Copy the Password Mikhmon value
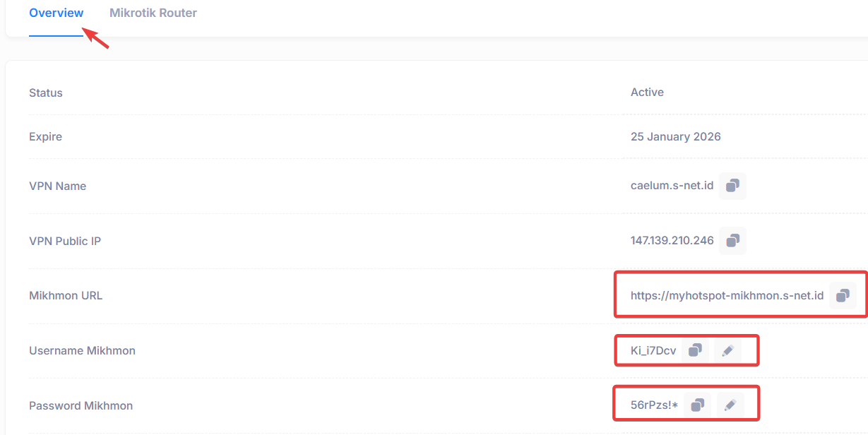This screenshot has width=868, height=435. (x=698, y=405)
